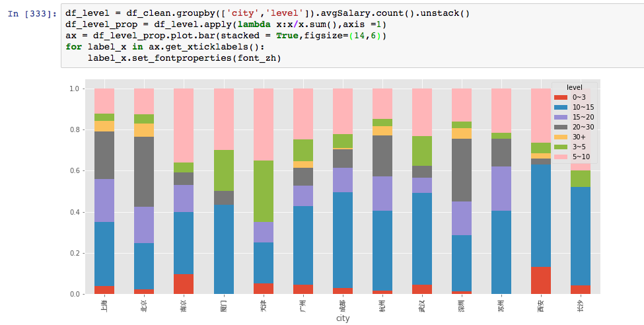
Task: Click the 北京 x-axis tick label
Action: coord(144,306)
